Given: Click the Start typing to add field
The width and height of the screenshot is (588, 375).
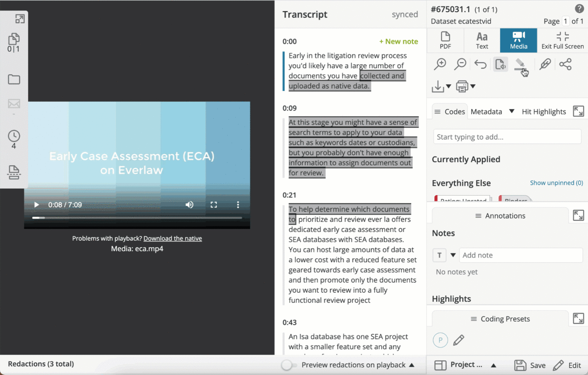Looking at the screenshot, I should (507, 137).
